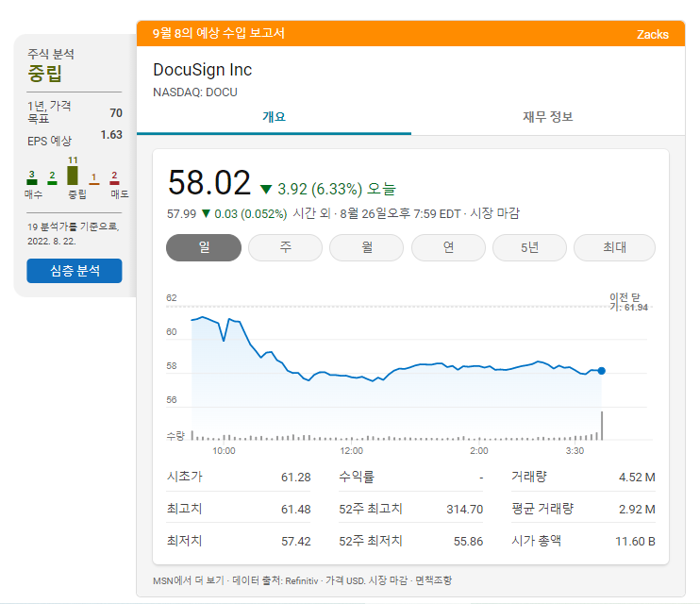Click the 거래량 value 4.52 M
Viewport: 700px width, 604px height.
tap(637, 478)
